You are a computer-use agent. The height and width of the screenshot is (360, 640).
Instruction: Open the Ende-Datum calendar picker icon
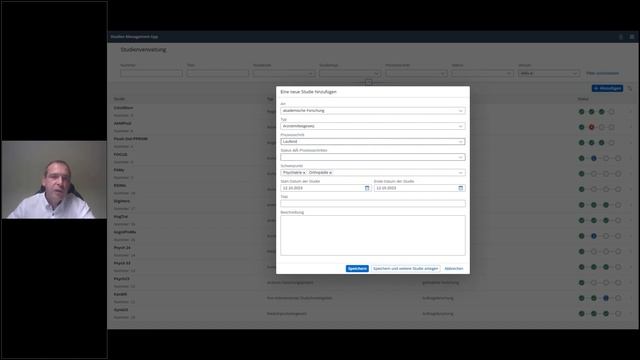[460, 188]
